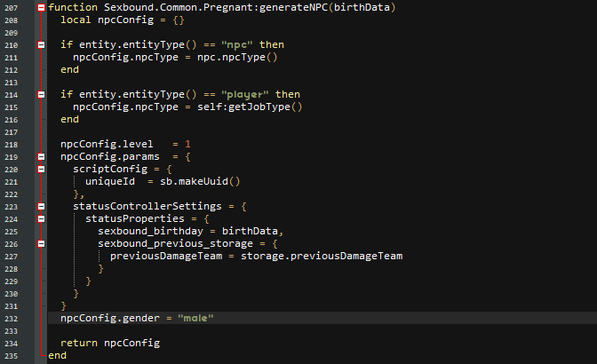Click the "generateNPC" function name
This screenshot has width=597, height=364.
coord(293,8)
